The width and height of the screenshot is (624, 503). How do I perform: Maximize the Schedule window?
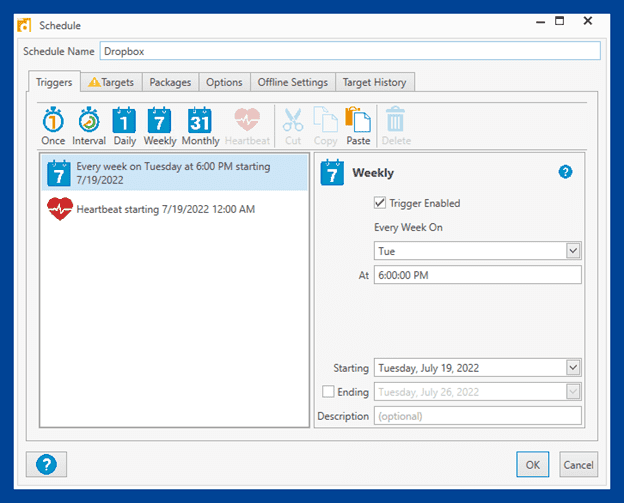[x=560, y=21]
